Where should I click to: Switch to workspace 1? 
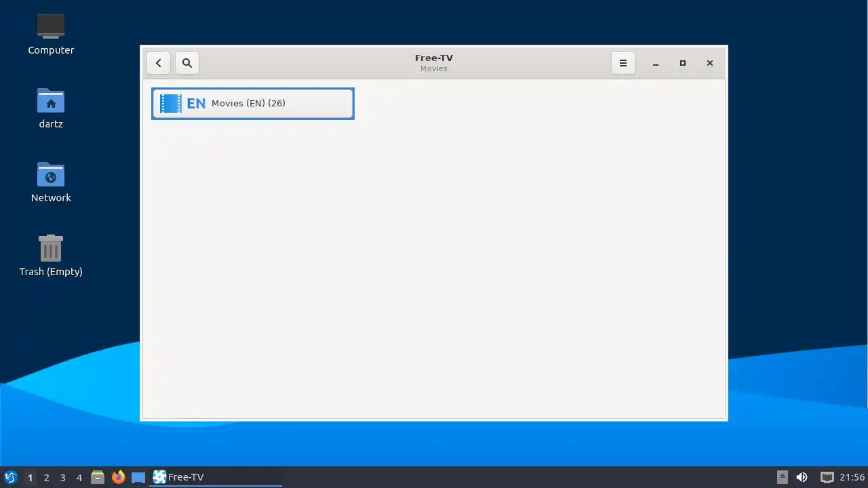click(x=30, y=477)
